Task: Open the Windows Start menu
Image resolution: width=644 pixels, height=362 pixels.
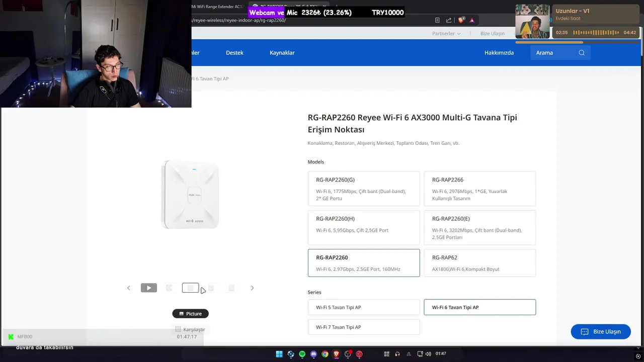Action: coord(279,354)
